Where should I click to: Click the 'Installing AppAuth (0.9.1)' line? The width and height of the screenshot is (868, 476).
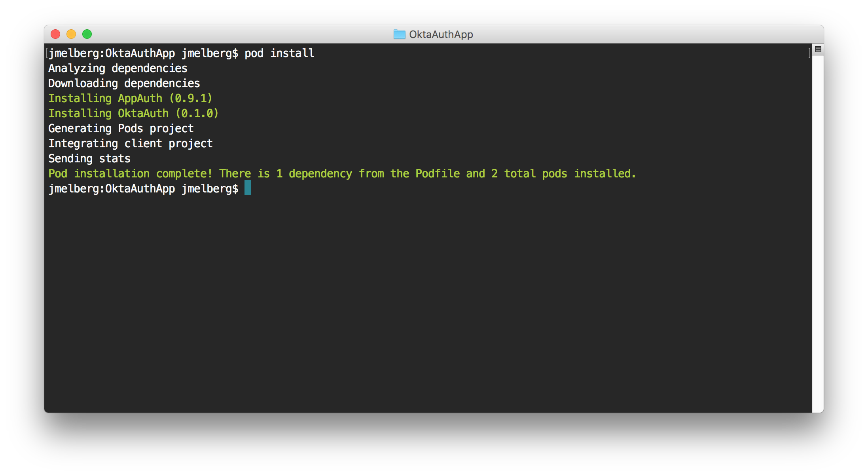click(x=130, y=98)
